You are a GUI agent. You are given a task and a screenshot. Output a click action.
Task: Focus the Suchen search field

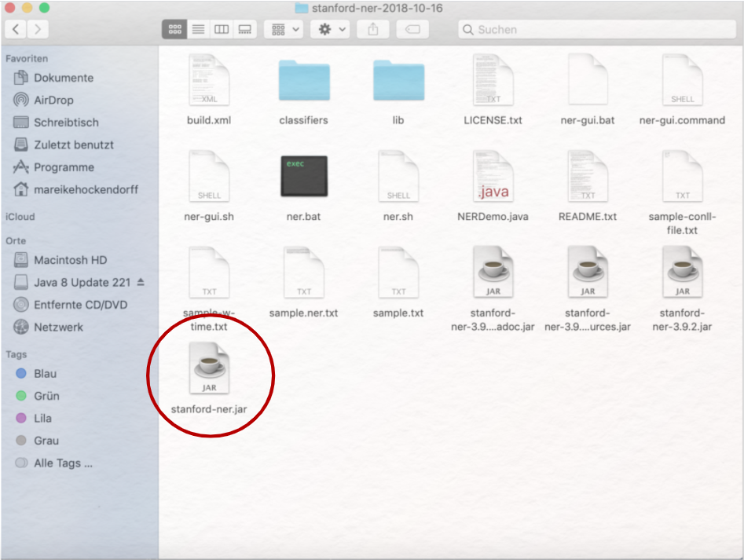coord(597,29)
